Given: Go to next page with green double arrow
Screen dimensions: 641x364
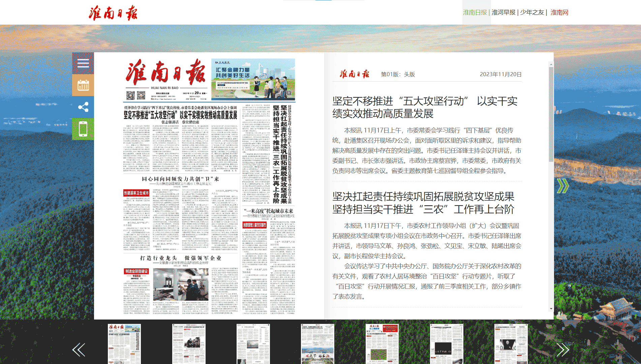Looking at the screenshot, I should [x=562, y=186].
